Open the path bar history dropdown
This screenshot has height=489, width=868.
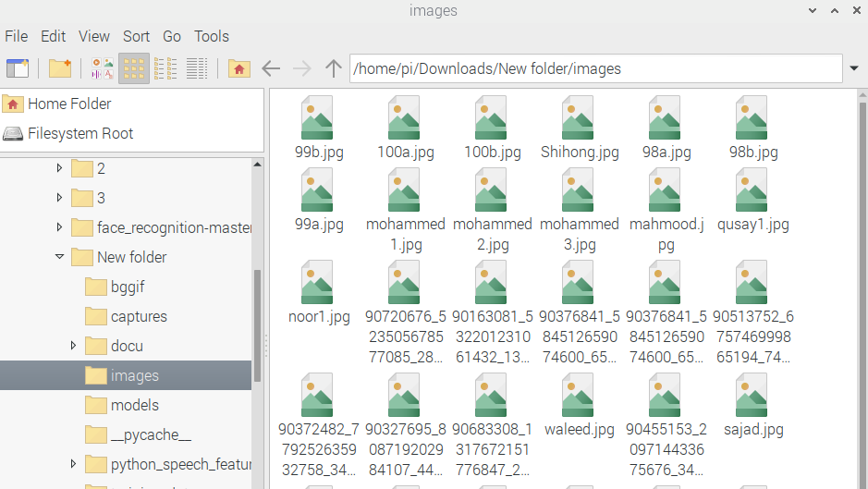pos(854,68)
